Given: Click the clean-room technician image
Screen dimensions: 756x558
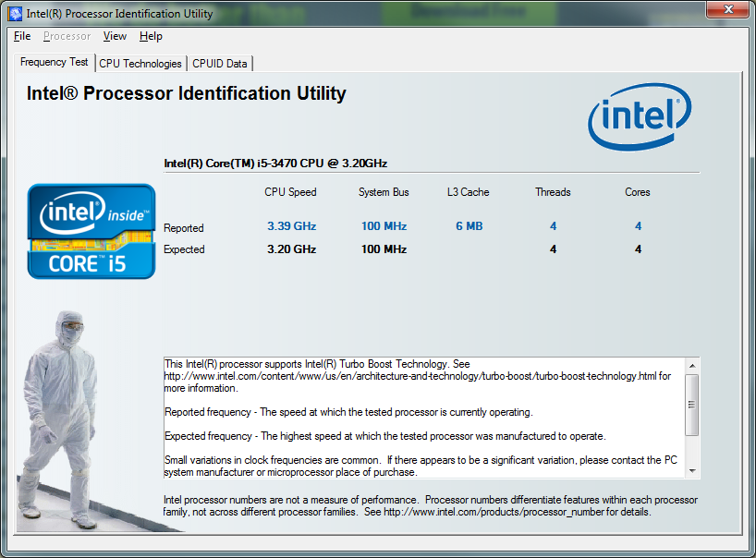Looking at the screenshot, I should click(x=58, y=419).
